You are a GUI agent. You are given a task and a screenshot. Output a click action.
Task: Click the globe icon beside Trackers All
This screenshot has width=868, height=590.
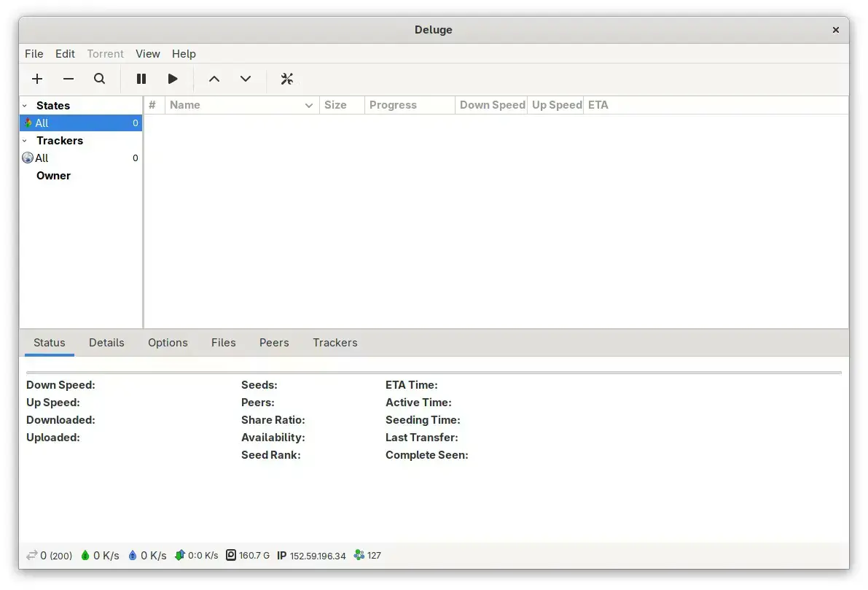click(28, 158)
